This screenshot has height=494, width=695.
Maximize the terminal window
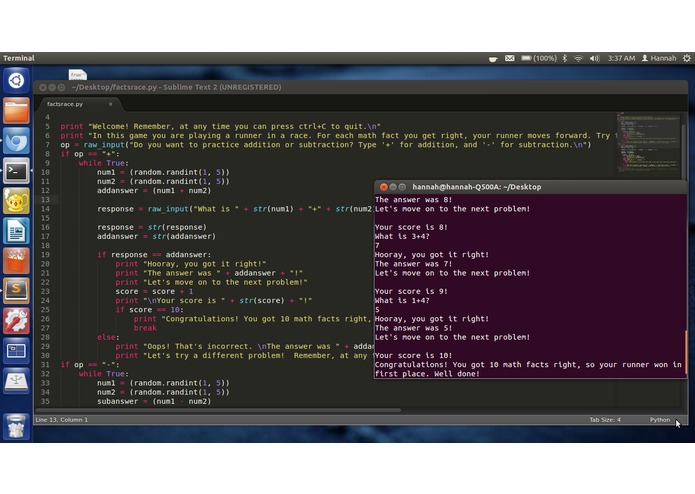402,187
